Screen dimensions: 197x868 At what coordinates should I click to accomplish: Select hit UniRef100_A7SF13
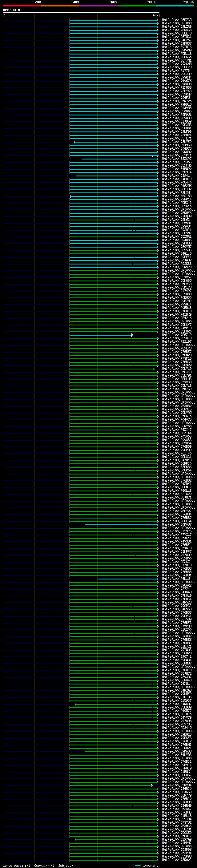click(x=176, y=359)
